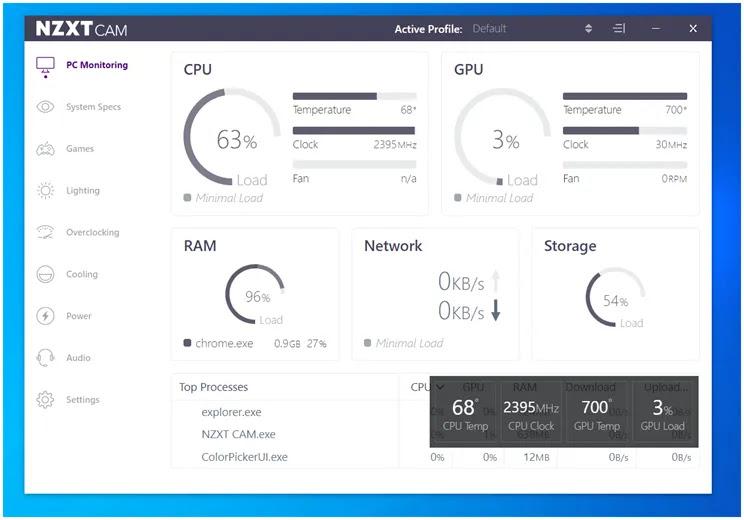Click the RAM 96% load gauge
The width and height of the screenshot is (744, 520).
255,294
